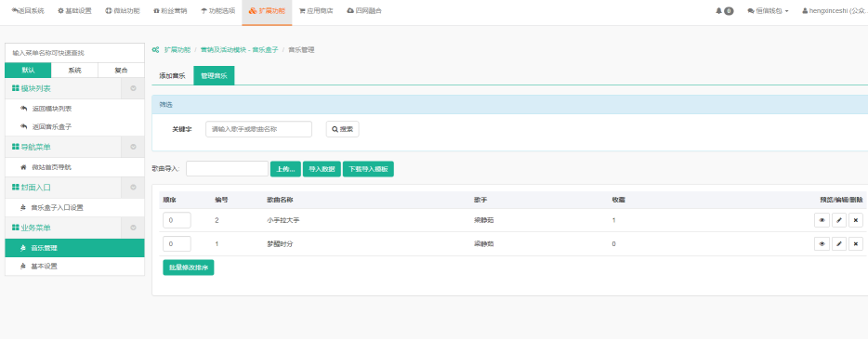The image size is (868, 339).
Task: Click the 导入数据 button
Action: (x=322, y=169)
